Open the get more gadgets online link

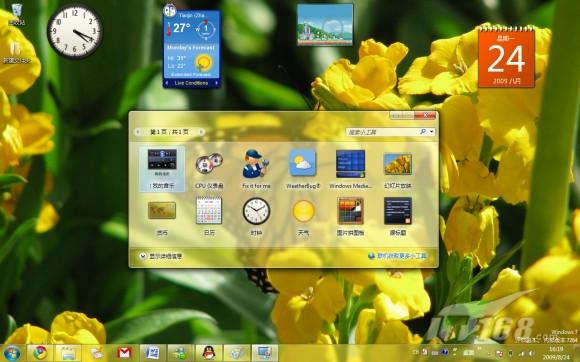(x=398, y=256)
